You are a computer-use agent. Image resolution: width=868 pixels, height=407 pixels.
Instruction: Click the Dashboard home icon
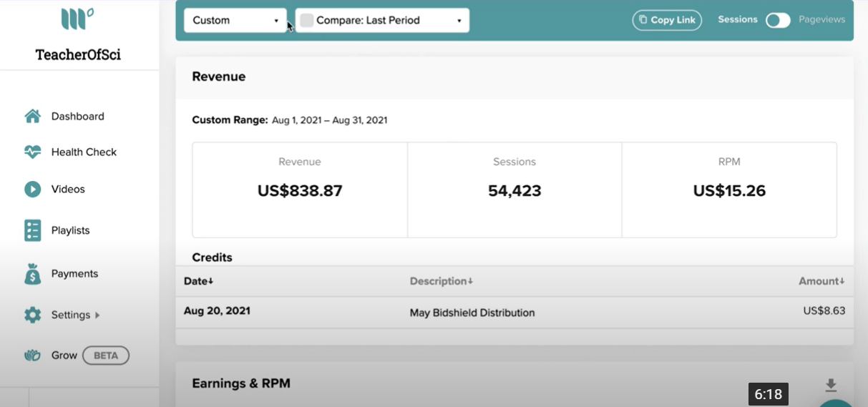(33, 116)
